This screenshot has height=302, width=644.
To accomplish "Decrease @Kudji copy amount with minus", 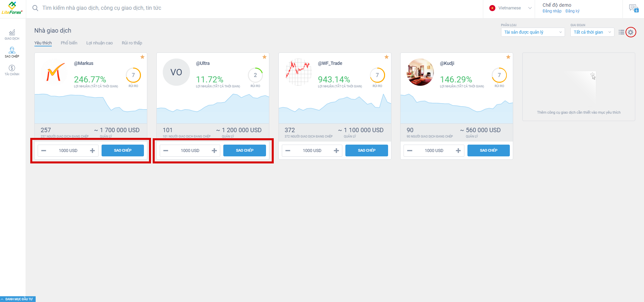I will click(x=410, y=151).
